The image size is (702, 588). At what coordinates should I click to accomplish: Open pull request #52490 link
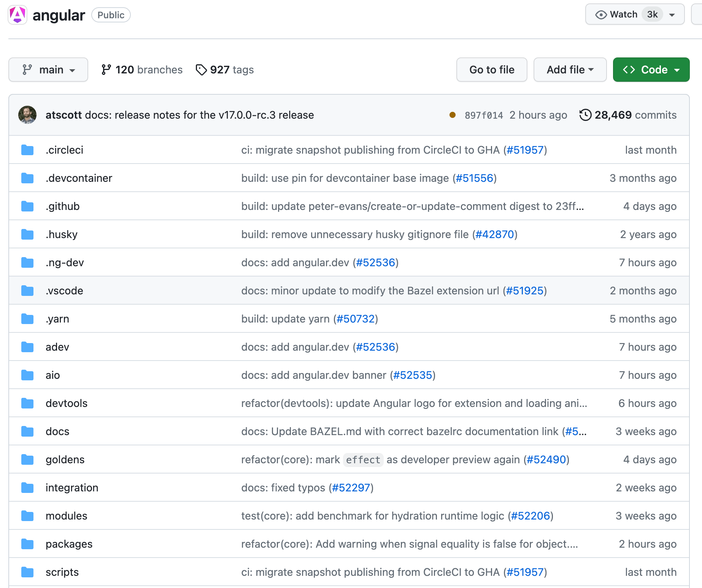(x=546, y=459)
